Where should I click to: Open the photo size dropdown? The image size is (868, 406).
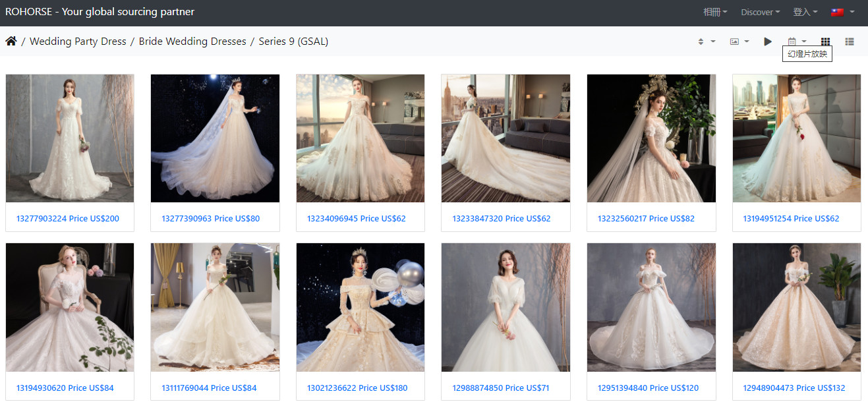click(739, 42)
